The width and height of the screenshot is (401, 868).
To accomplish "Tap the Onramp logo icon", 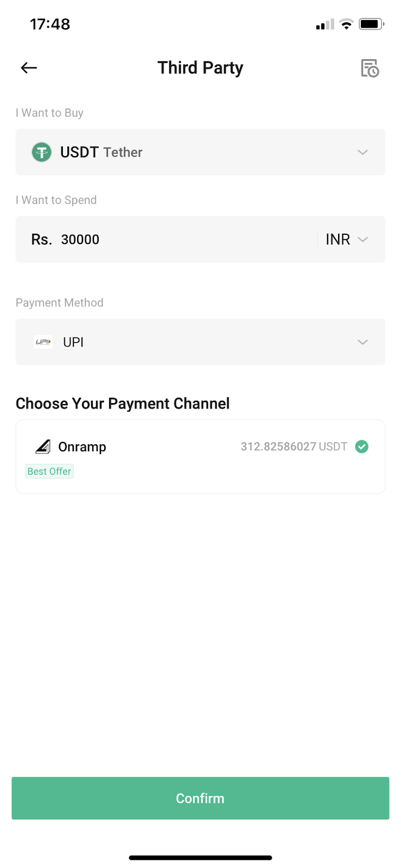I will click(x=43, y=446).
